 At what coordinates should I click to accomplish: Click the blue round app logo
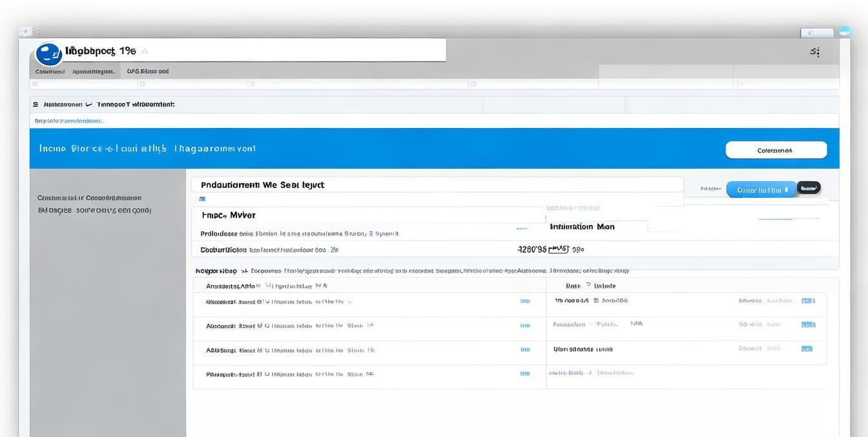point(48,54)
